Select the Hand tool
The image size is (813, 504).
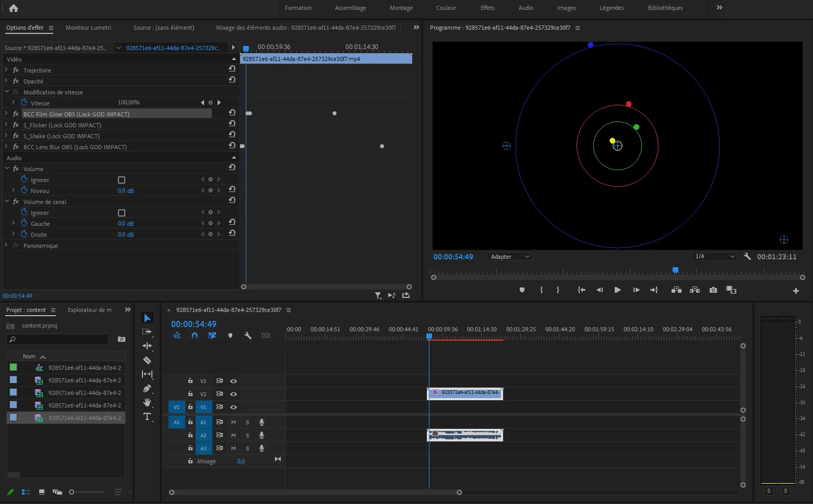[x=147, y=402]
